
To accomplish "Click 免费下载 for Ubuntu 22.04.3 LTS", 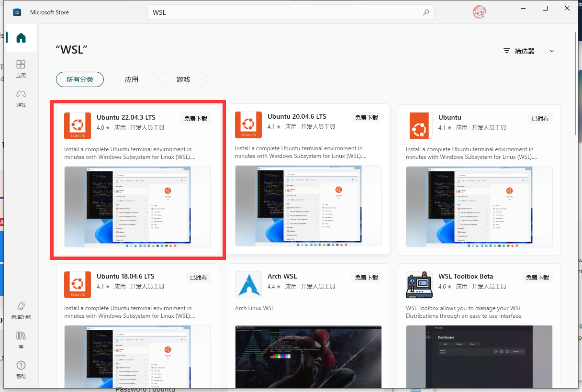I will [x=196, y=118].
